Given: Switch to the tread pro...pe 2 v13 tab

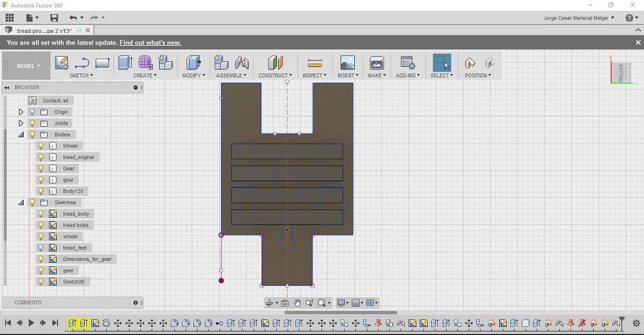Looking at the screenshot, I should click(44, 30).
